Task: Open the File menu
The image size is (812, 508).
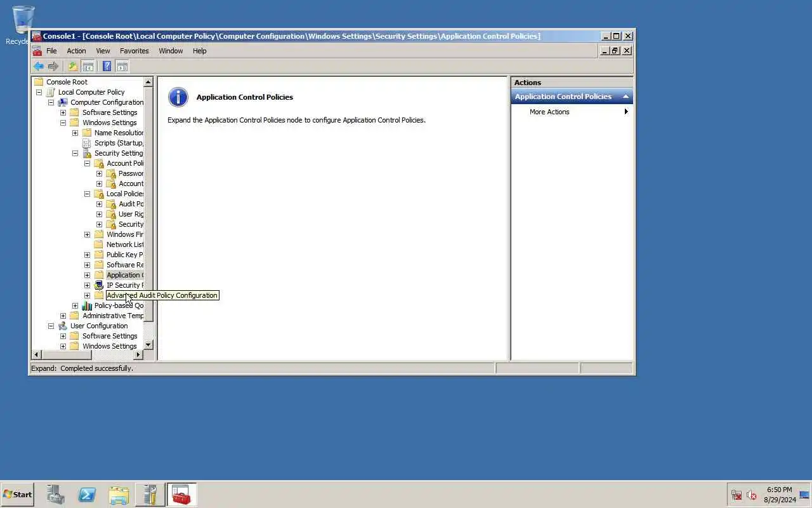Action: pos(51,51)
